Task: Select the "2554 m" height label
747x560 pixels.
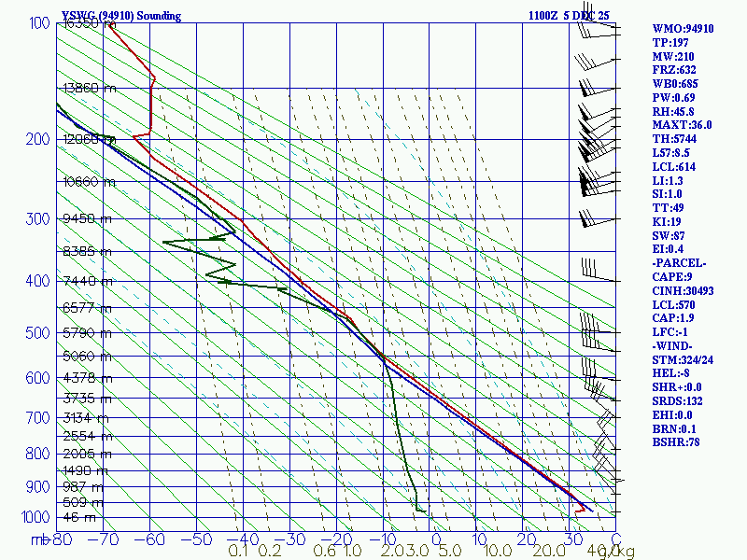Action: point(88,436)
